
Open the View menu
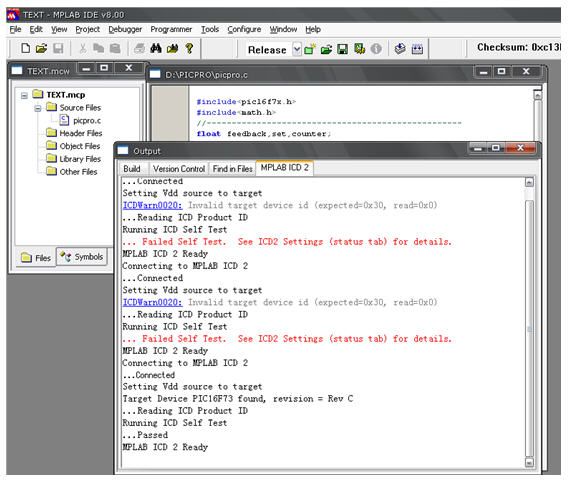pos(59,29)
